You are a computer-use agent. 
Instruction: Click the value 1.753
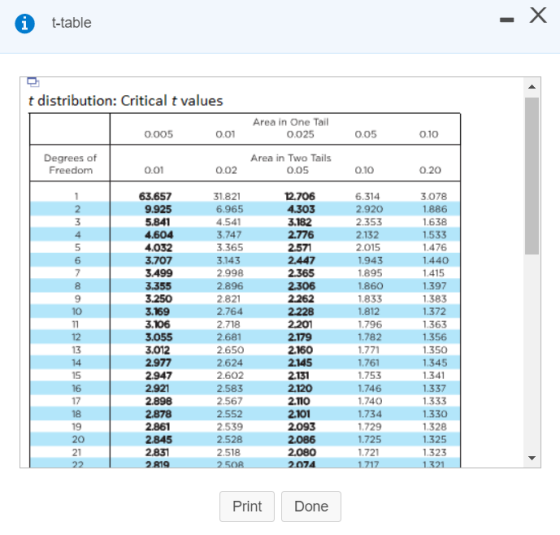point(370,376)
